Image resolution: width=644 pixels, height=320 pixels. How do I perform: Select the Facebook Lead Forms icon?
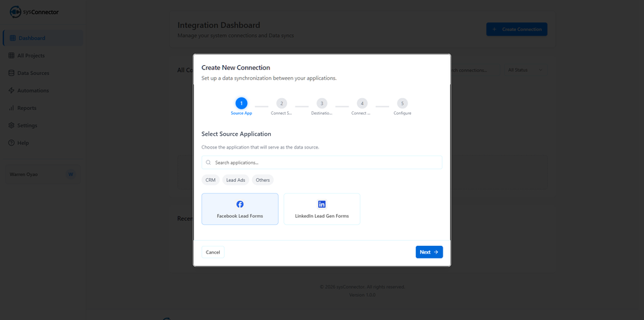(x=240, y=204)
